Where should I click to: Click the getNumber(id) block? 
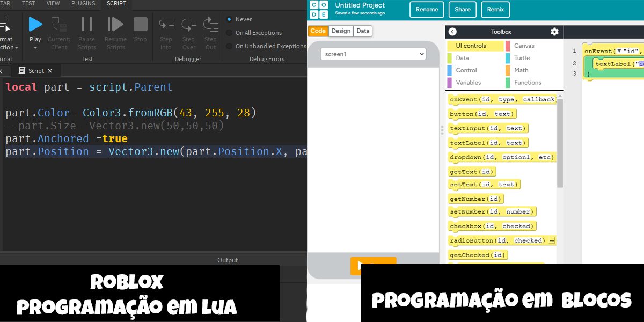pyautogui.click(x=475, y=199)
